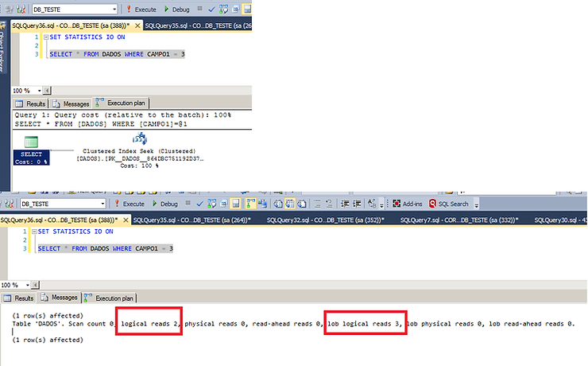This screenshot has height=366, width=588.
Task: Switch to SQLQuery35.sql tab in upper window
Action: pos(198,25)
